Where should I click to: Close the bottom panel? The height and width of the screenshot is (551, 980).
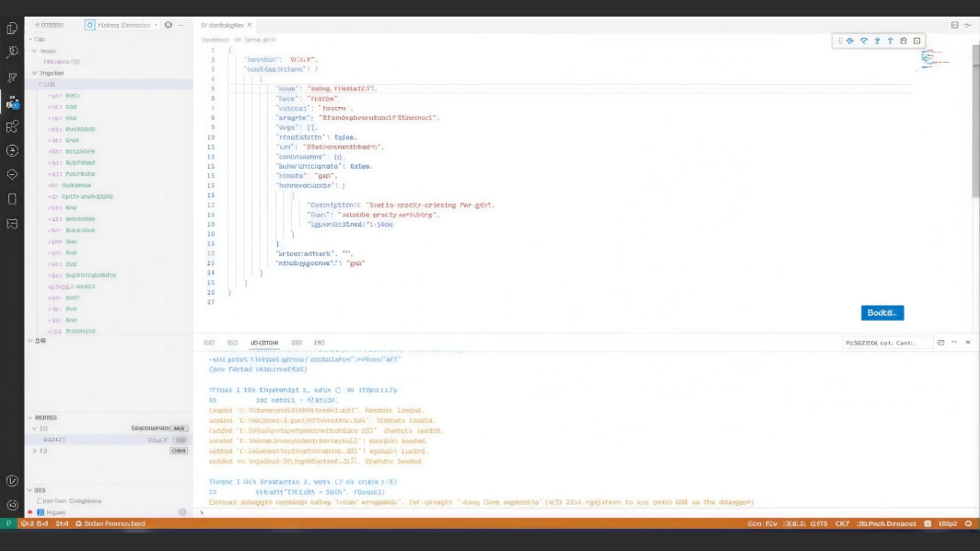click(967, 343)
